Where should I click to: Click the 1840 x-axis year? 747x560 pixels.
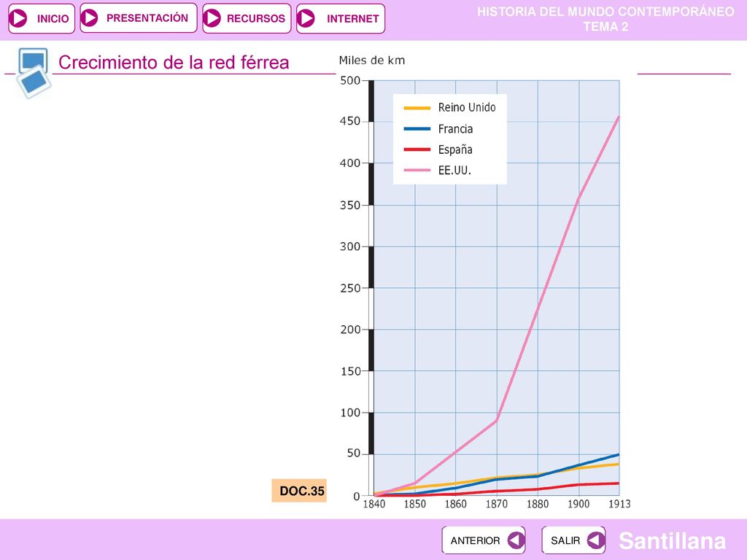(x=374, y=504)
